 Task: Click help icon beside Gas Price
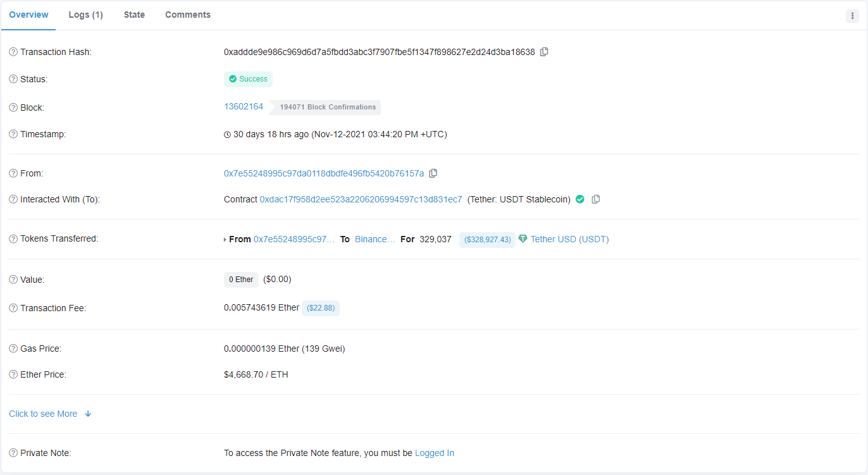click(13, 349)
